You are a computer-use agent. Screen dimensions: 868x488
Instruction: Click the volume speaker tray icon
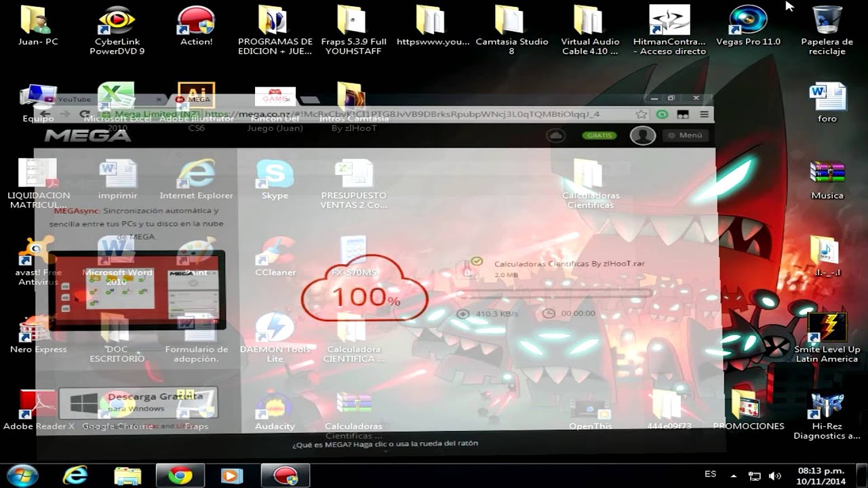(x=774, y=475)
